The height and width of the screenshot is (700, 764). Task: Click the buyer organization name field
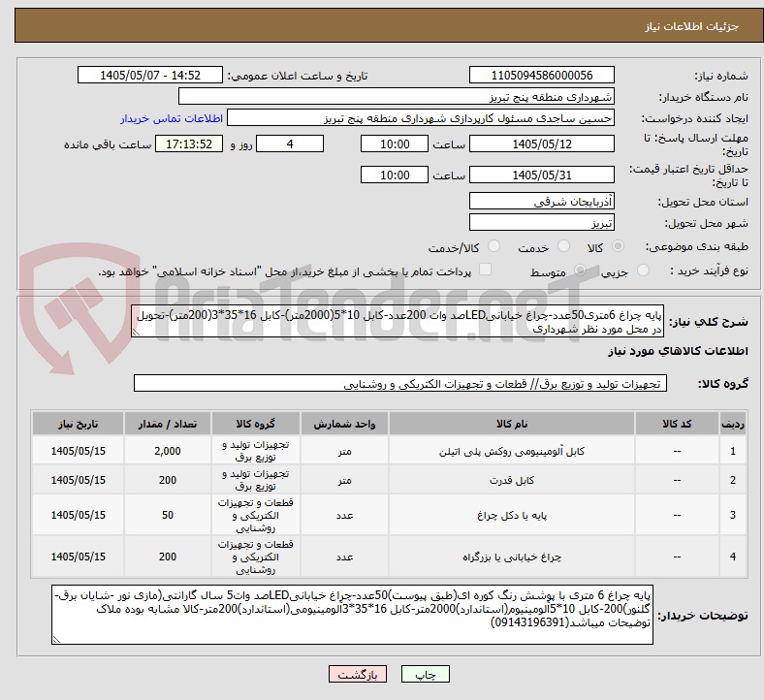click(397, 96)
